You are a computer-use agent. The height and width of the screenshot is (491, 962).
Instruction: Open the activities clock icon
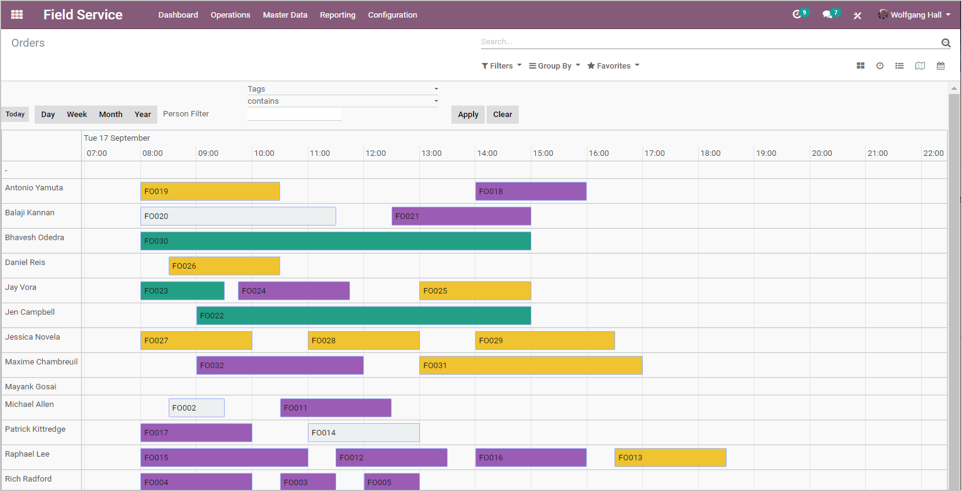(797, 14)
